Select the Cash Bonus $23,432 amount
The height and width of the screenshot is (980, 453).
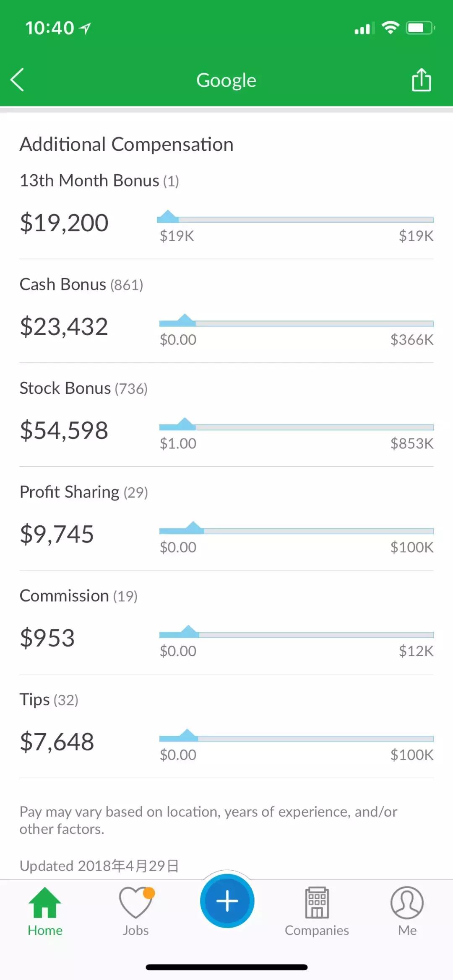64,327
